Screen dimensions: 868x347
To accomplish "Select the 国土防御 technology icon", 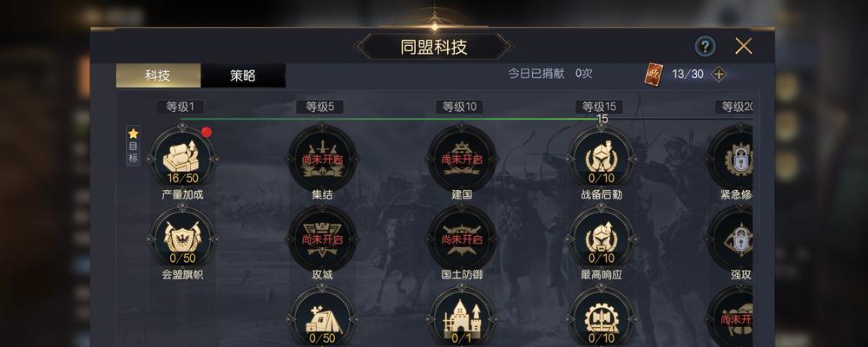I will pos(462,238).
